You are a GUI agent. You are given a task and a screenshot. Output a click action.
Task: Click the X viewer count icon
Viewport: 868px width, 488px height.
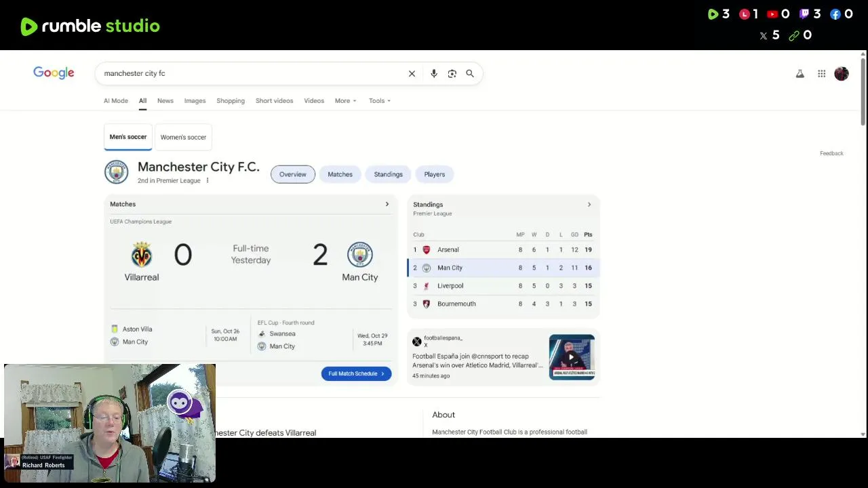point(764,35)
